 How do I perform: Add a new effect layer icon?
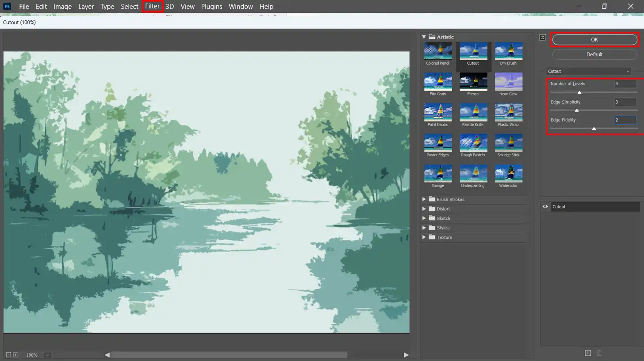pos(588,353)
